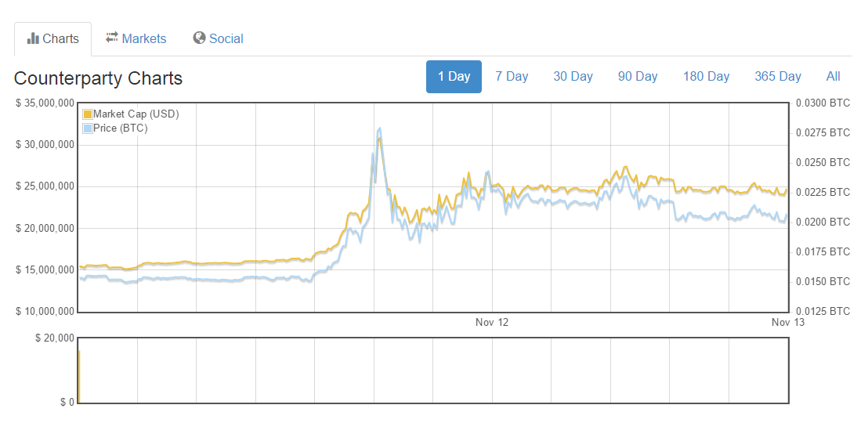Click the 0.0150 BTC axis label
This screenshot has width=868, height=423.
pyautogui.click(x=823, y=282)
